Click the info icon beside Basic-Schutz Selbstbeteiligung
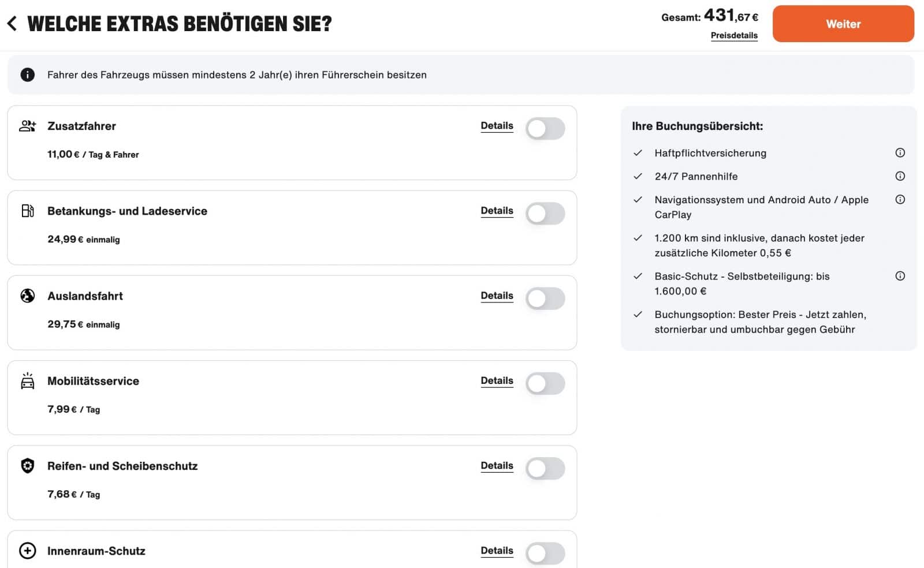The image size is (924, 568). tap(900, 276)
